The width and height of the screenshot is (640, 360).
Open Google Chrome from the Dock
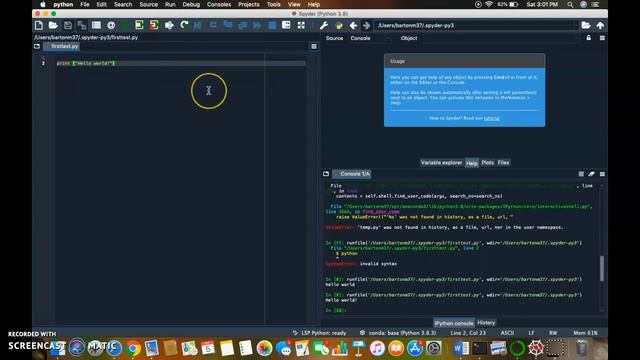point(133,349)
